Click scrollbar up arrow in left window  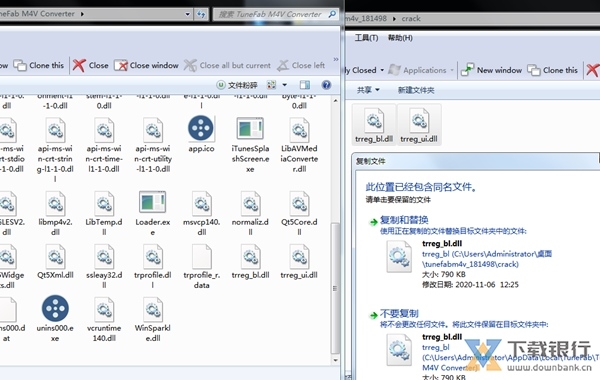(335, 101)
